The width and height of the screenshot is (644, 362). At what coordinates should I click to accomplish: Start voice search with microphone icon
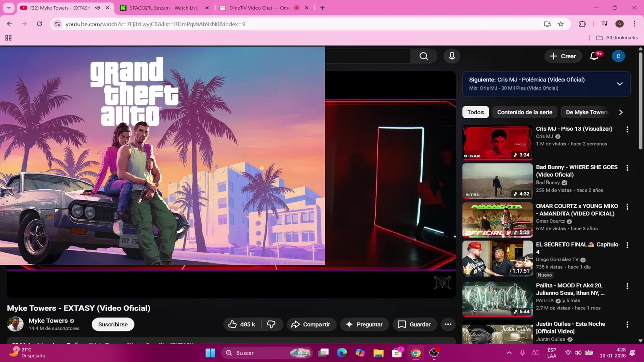452,56
